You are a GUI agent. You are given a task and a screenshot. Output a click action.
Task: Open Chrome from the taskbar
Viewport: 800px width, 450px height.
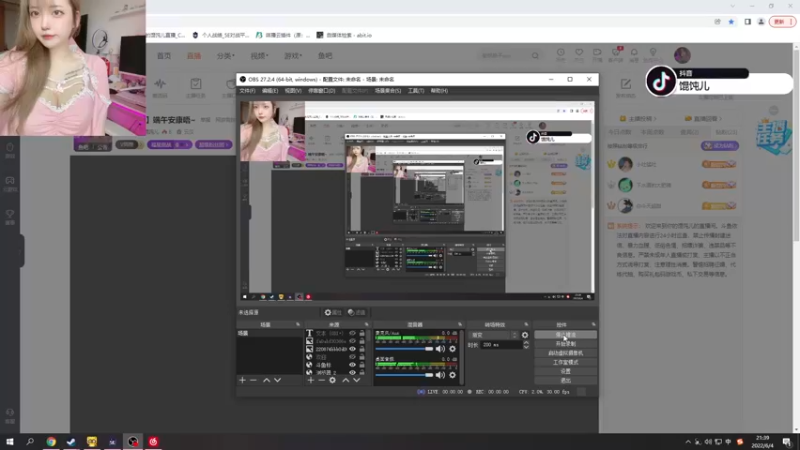51,441
